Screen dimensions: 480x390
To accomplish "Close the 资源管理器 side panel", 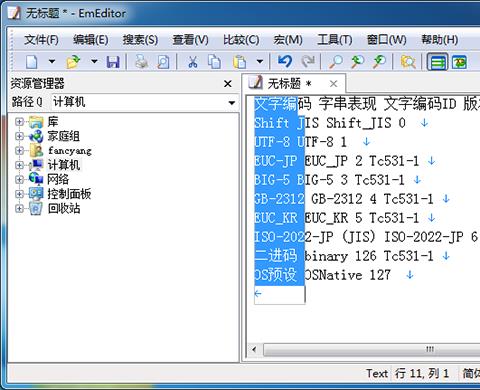I will click(x=228, y=84).
